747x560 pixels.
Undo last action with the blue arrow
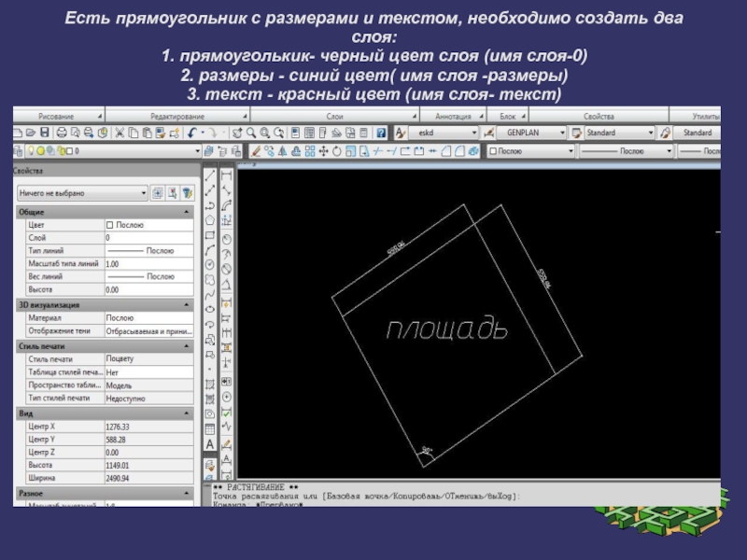pos(191,133)
